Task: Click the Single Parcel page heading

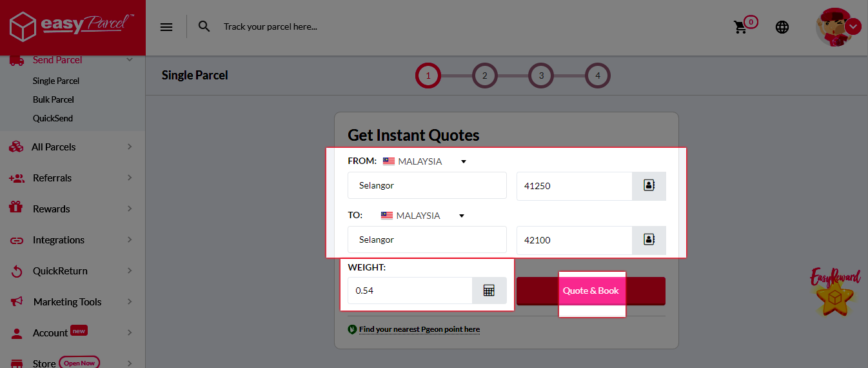Action: (195, 76)
